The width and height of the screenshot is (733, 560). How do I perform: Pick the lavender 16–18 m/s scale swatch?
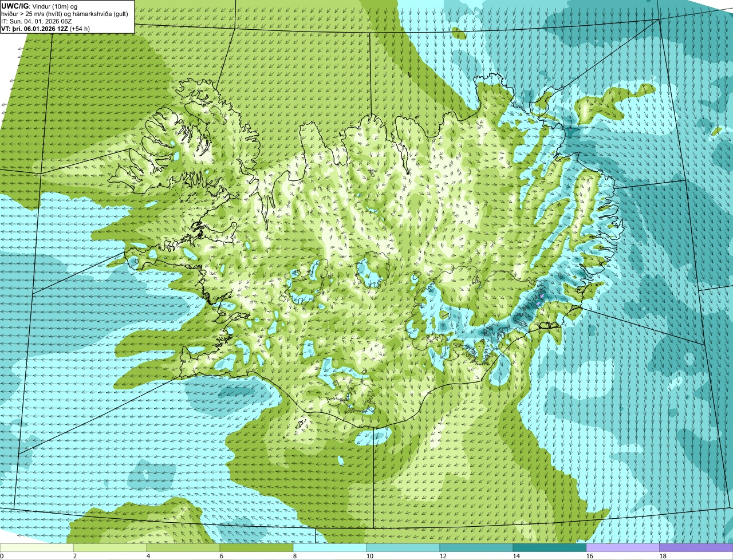tap(623, 547)
